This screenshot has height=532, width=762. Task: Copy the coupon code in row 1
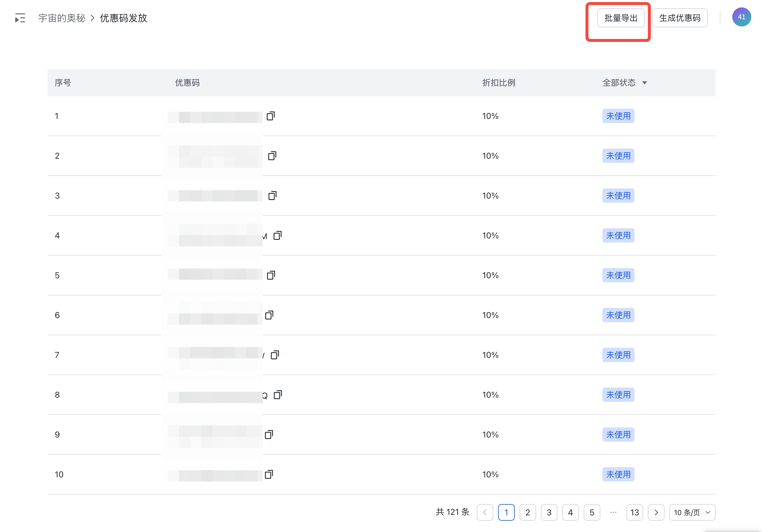(x=270, y=116)
